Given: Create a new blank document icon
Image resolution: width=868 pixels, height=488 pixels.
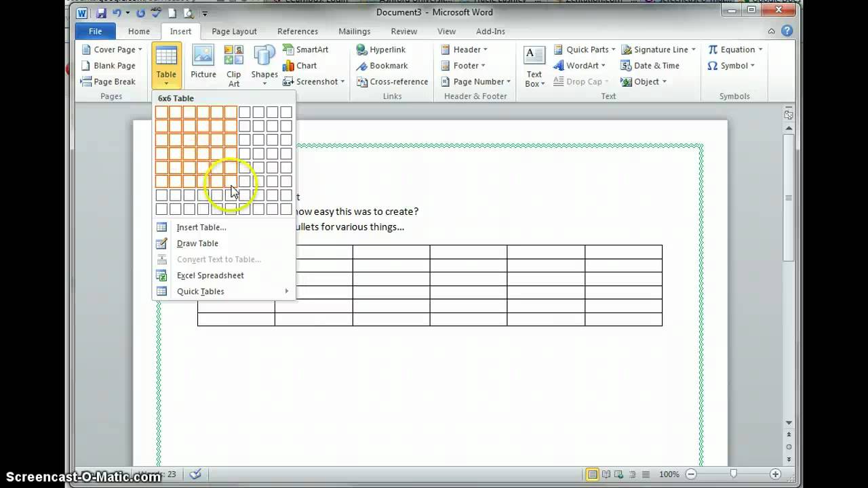Looking at the screenshot, I should (172, 13).
